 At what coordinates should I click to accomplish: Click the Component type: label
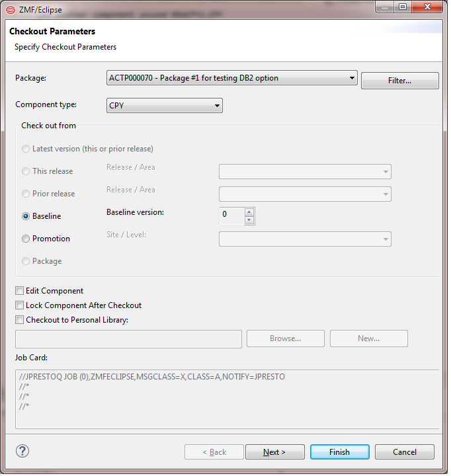pyautogui.click(x=46, y=104)
